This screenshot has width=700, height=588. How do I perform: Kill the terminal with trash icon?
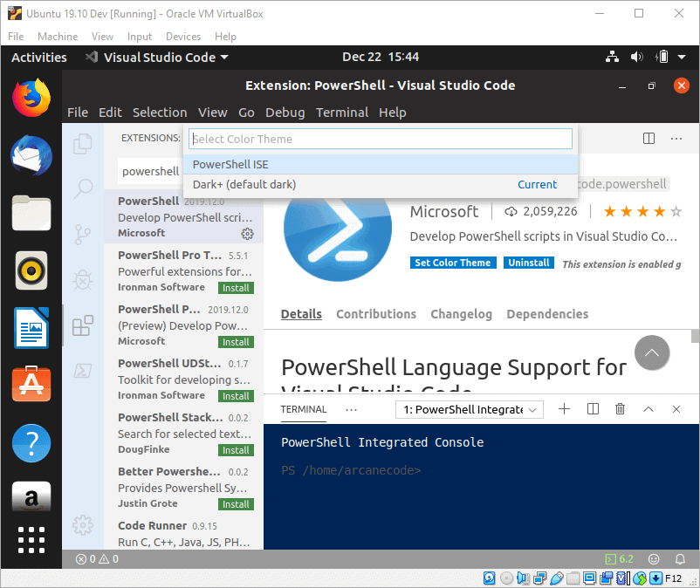pos(620,409)
